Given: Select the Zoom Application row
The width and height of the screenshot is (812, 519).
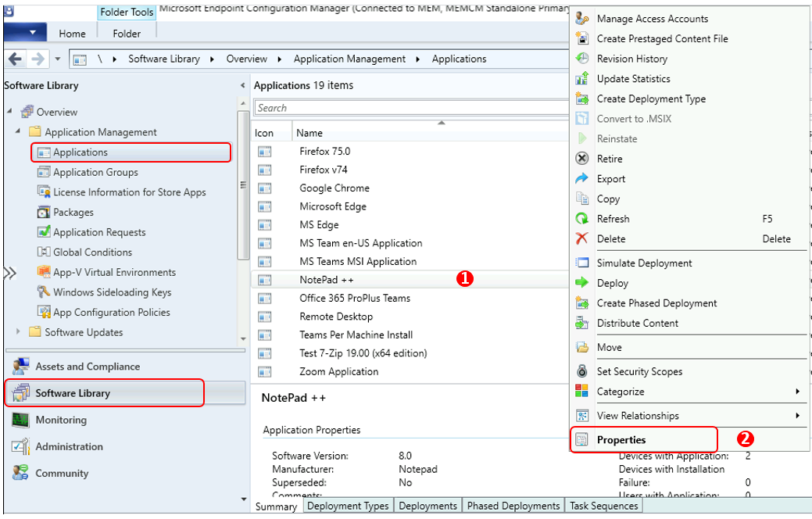Looking at the screenshot, I should pos(410,371).
